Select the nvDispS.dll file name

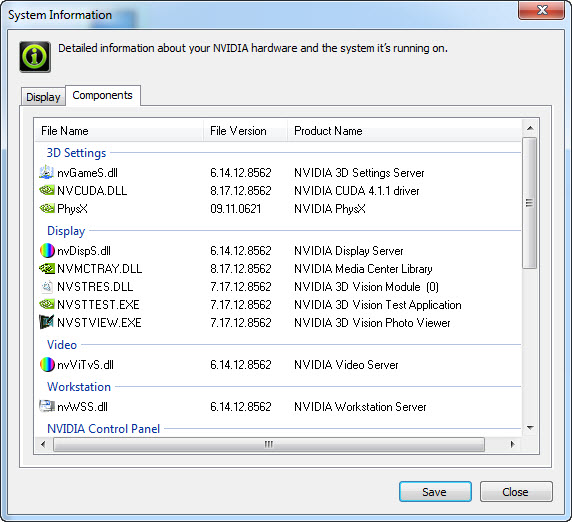(84, 251)
